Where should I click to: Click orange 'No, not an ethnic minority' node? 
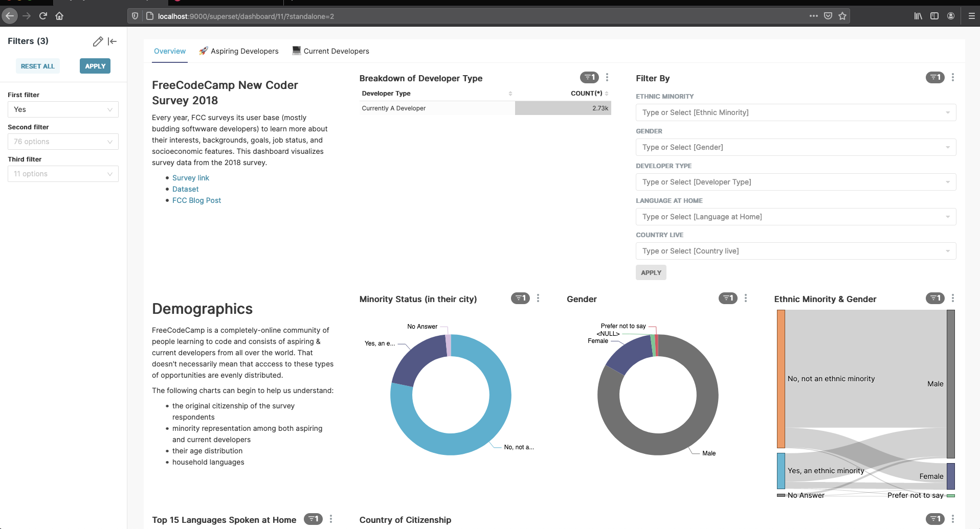781,379
